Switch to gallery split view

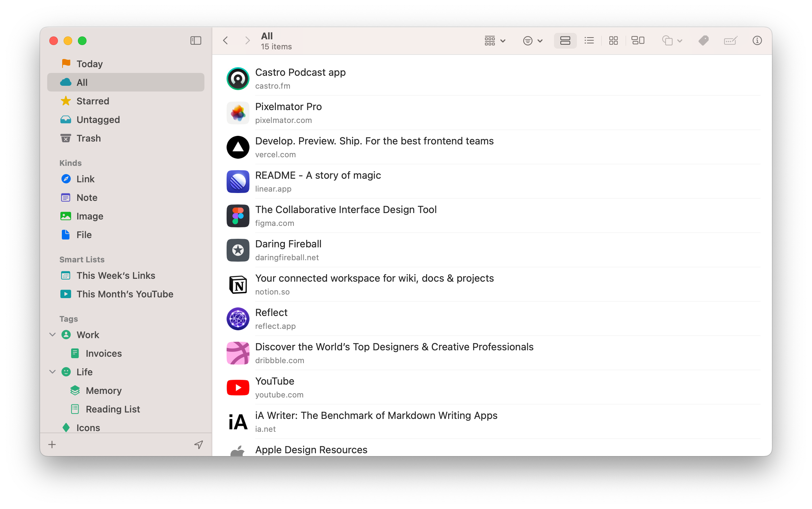click(638, 41)
